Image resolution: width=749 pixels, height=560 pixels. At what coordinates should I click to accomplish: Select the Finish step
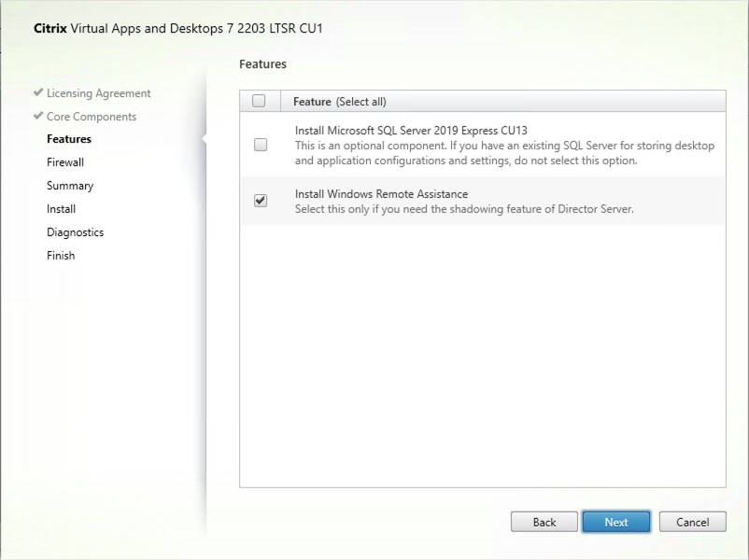61,255
